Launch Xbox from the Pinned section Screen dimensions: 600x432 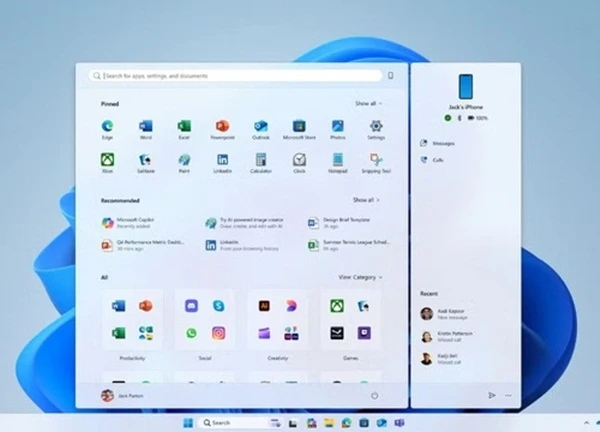click(108, 163)
